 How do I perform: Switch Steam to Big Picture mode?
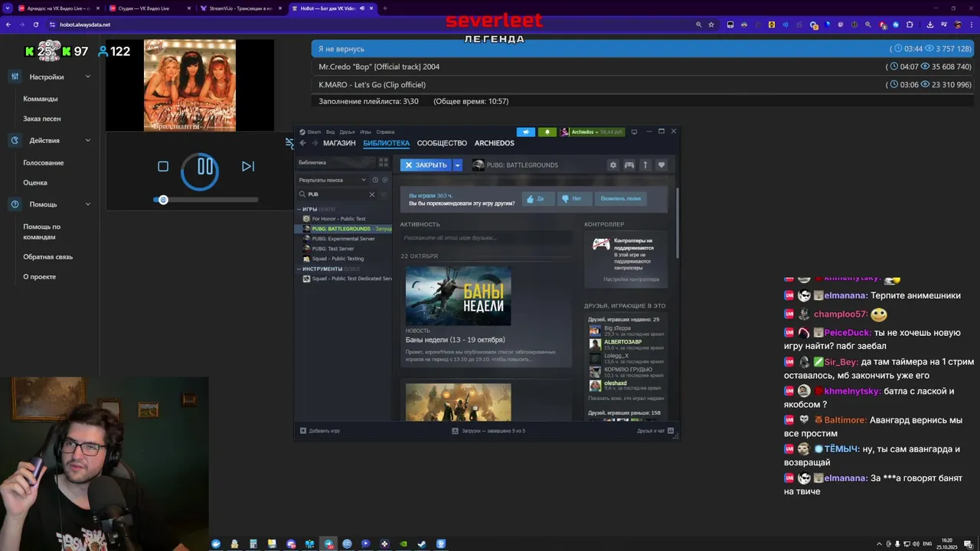634,132
